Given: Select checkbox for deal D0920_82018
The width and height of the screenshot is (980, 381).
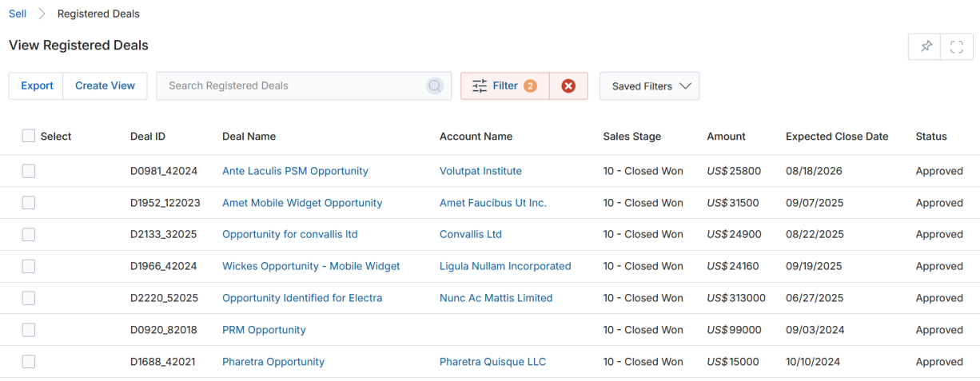Looking at the screenshot, I should pos(29,330).
